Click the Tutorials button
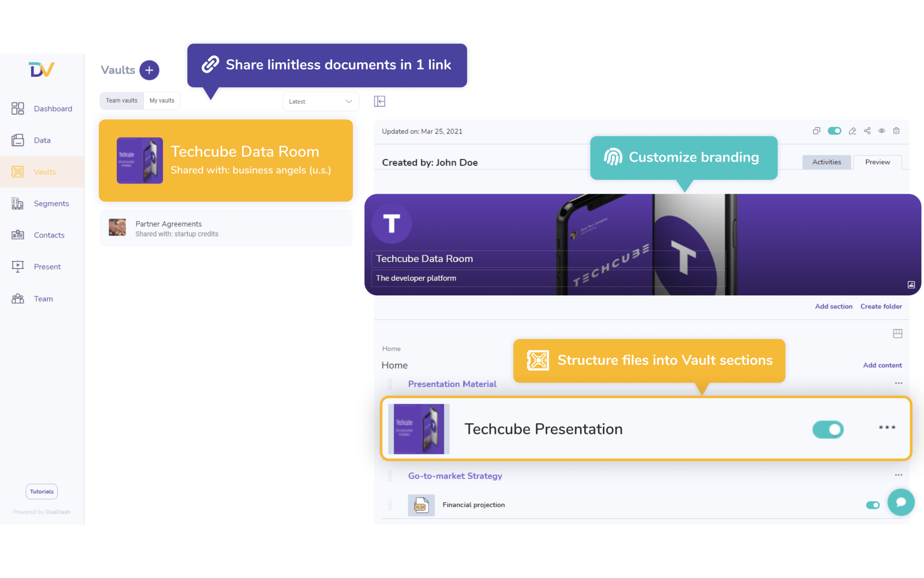 (x=41, y=491)
